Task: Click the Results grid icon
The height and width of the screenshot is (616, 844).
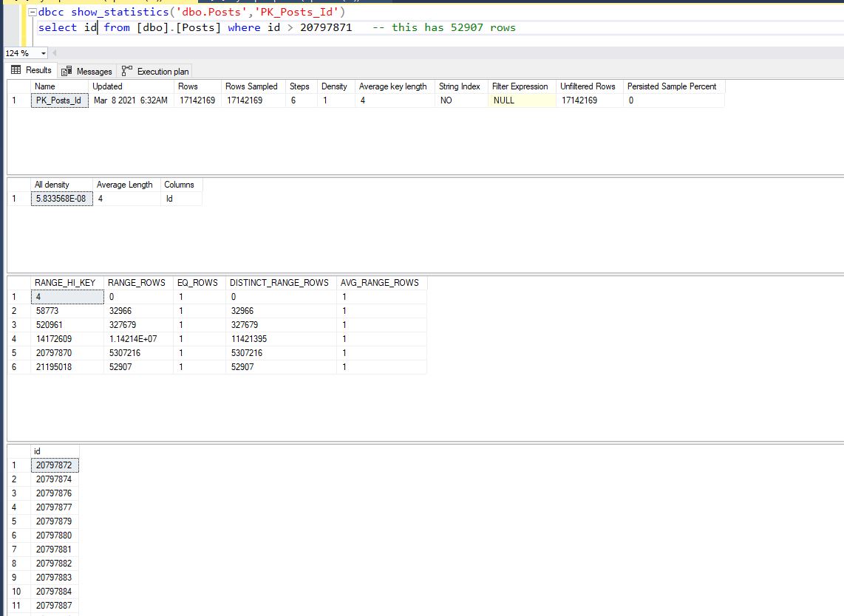Action: coord(15,71)
